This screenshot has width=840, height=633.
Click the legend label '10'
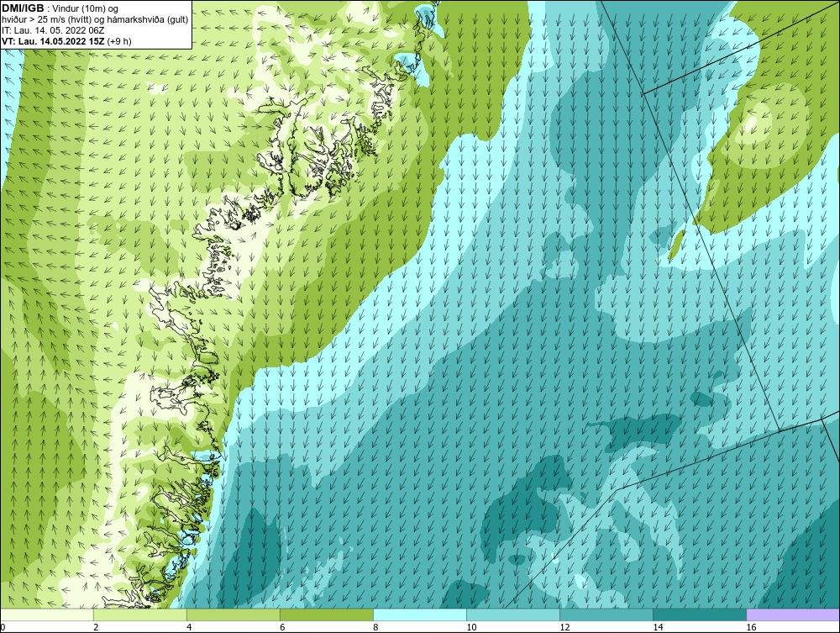coord(471,627)
